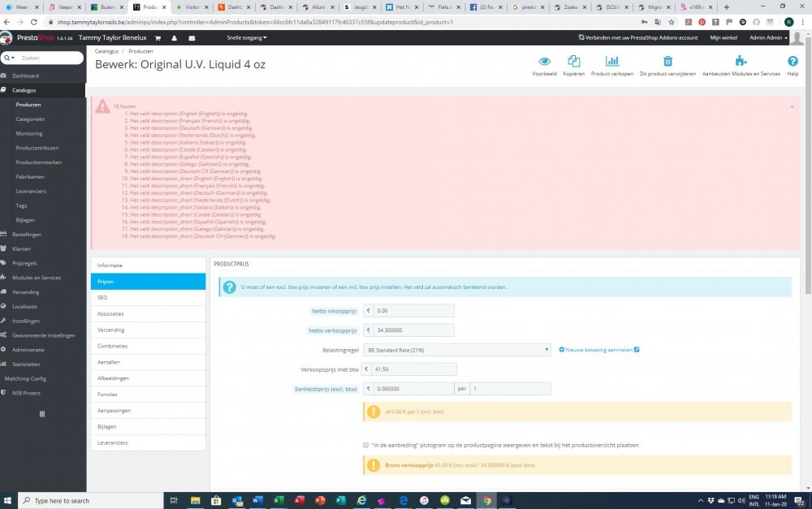Open Aanbevolen Modules en Services puzzle icon

click(x=741, y=61)
